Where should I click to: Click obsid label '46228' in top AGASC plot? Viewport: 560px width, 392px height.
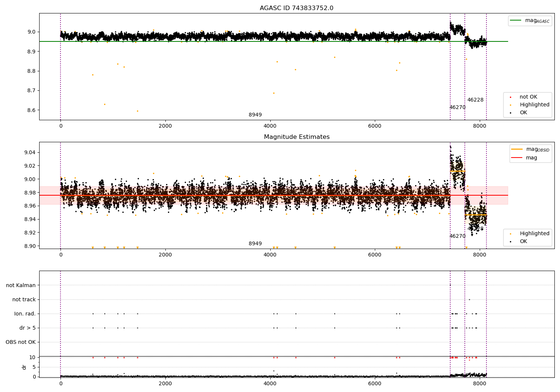(475, 100)
